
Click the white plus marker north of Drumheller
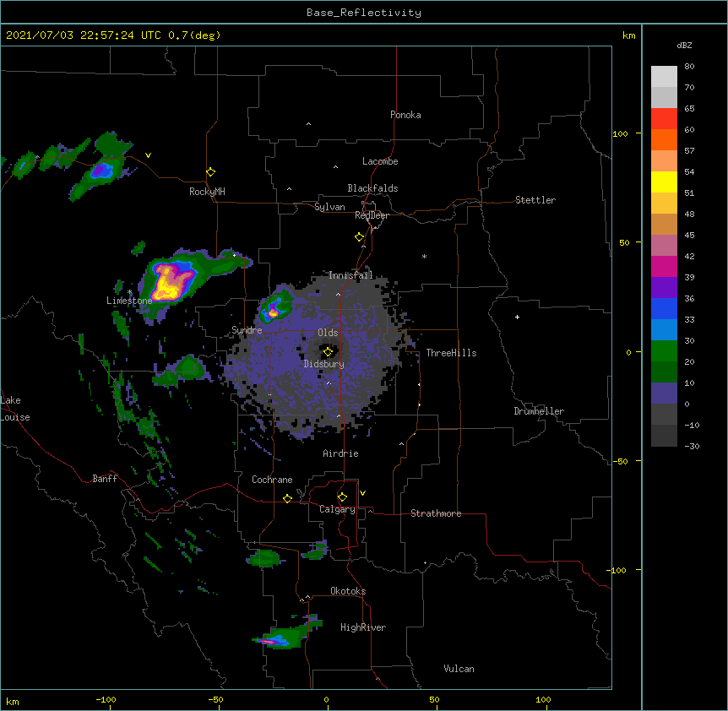[517, 317]
